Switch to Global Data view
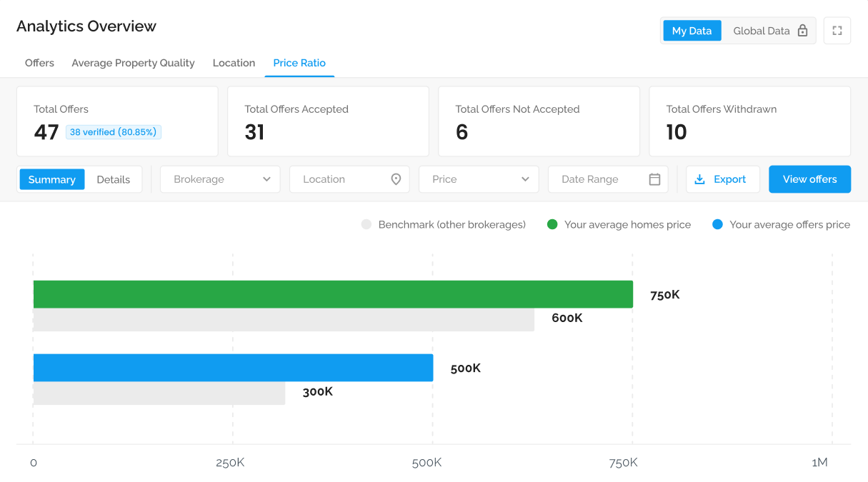 point(769,31)
